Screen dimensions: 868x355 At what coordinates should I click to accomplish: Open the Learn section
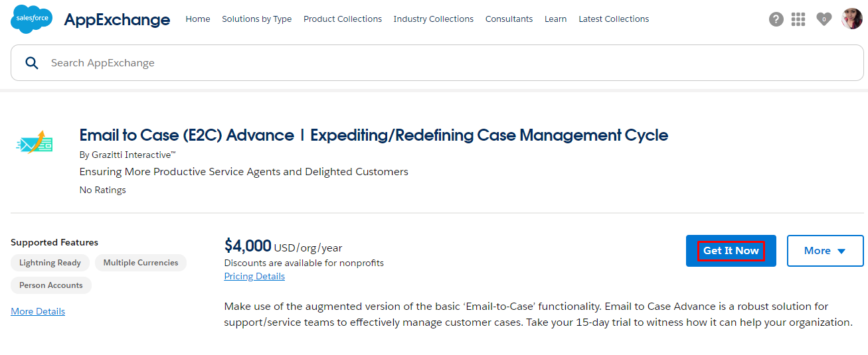[x=556, y=19]
